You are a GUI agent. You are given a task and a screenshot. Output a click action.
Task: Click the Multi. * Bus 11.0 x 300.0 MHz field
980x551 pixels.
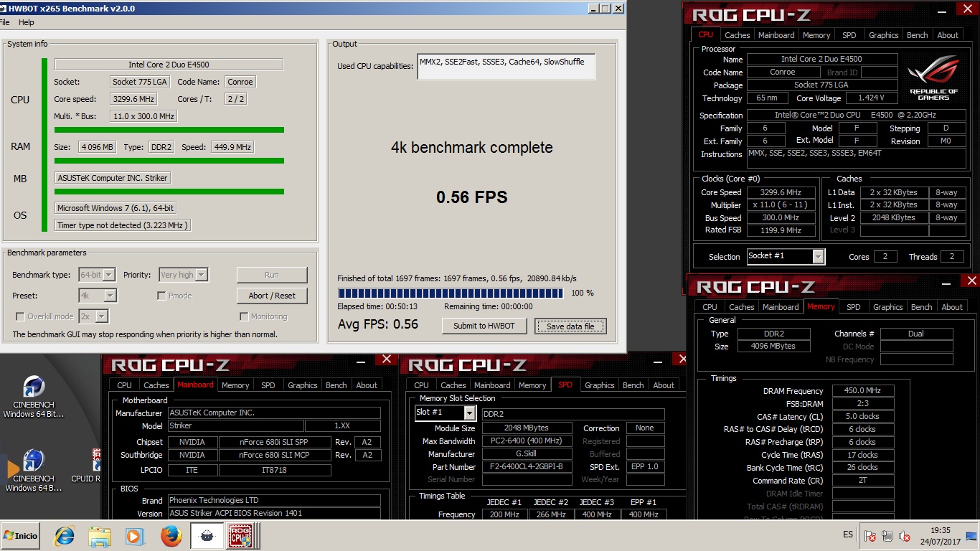(x=143, y=116)
